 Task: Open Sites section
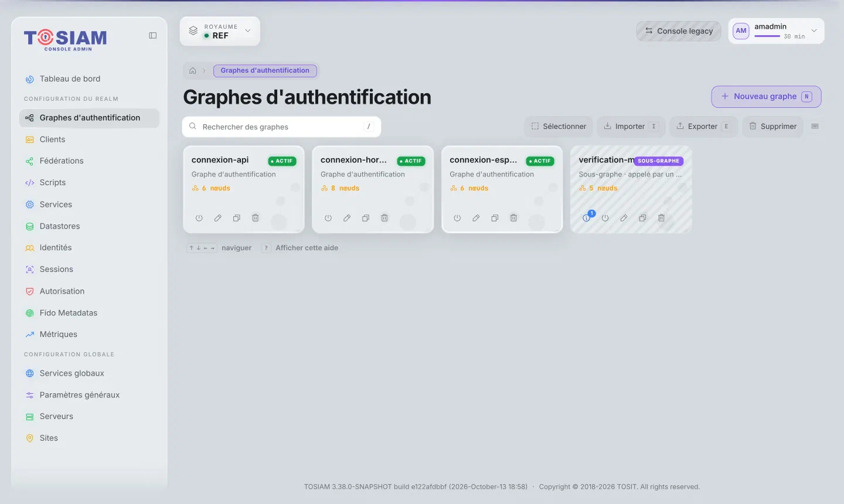[x=89, y=438]
